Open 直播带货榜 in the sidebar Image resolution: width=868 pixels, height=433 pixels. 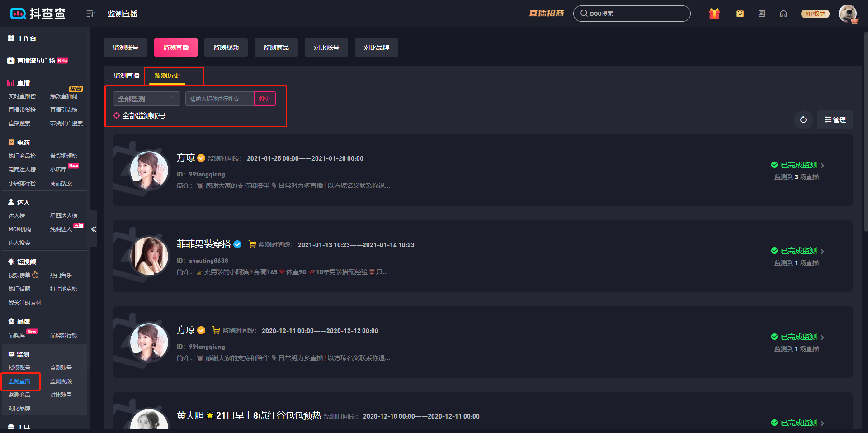pos(22,110)
